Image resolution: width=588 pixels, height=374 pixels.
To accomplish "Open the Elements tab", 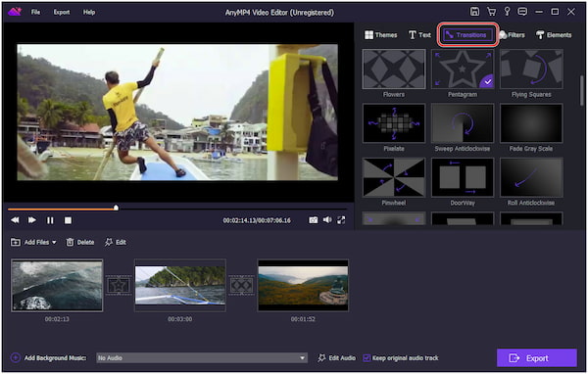I will (x=554, y=35).
